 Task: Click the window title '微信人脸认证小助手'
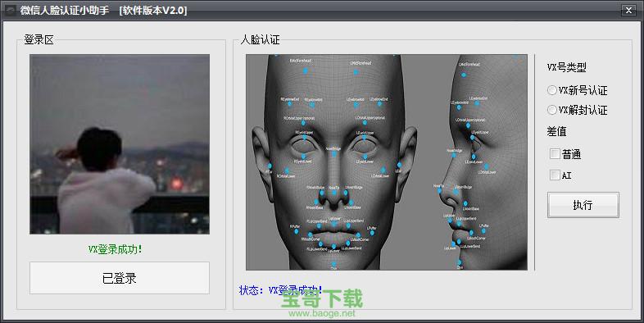tap(65, 11)
